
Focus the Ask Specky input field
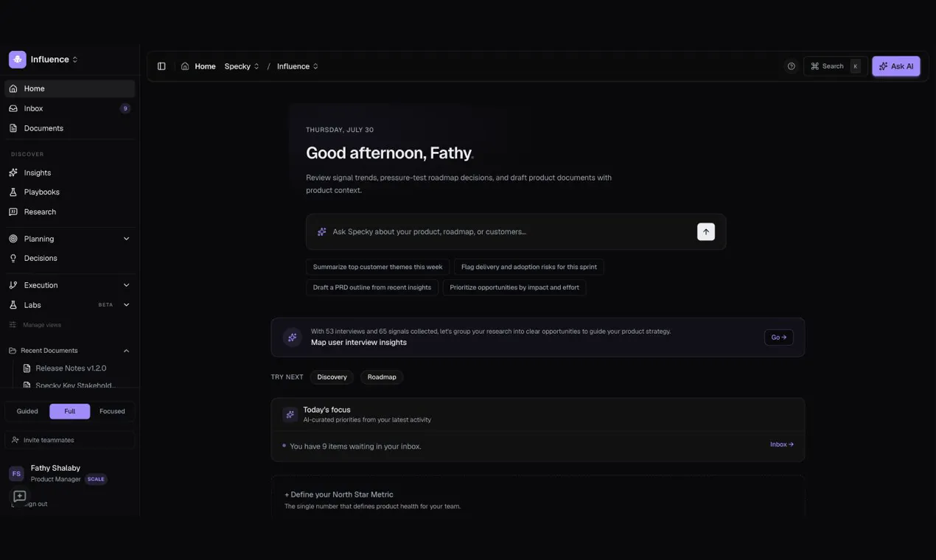(509, 232)
